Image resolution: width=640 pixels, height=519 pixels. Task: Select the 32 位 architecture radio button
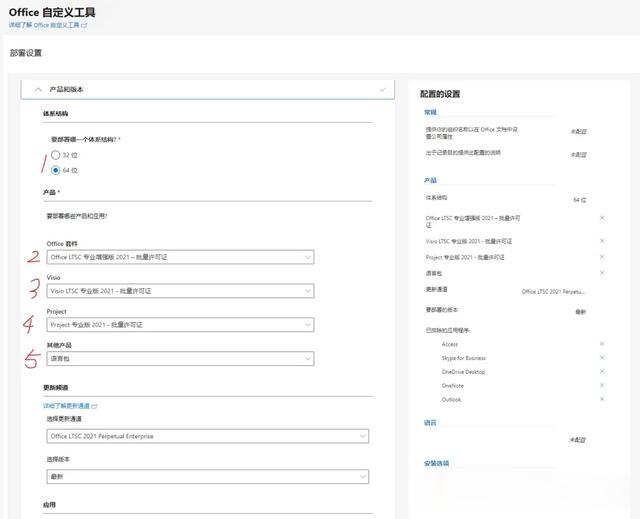tap(56, 155)
